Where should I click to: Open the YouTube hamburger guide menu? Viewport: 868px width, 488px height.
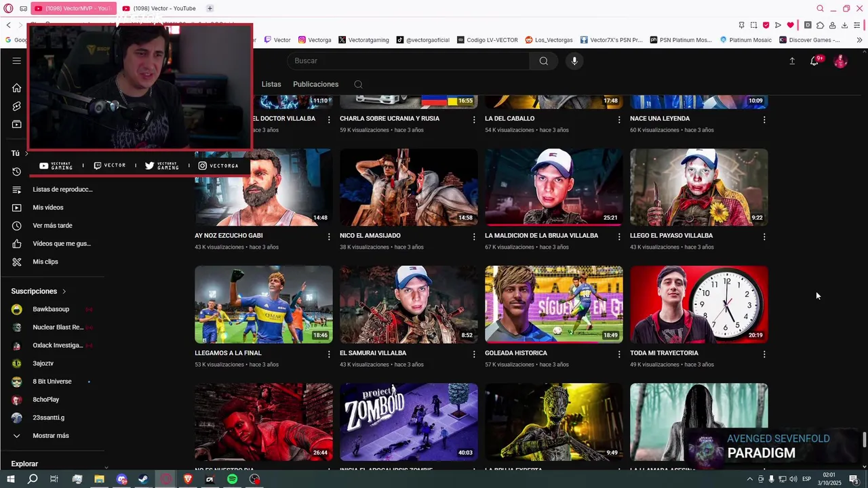pos(16,60)
